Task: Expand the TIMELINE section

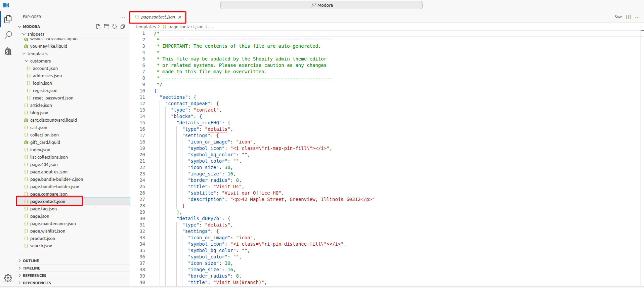Action: [73, 268]
